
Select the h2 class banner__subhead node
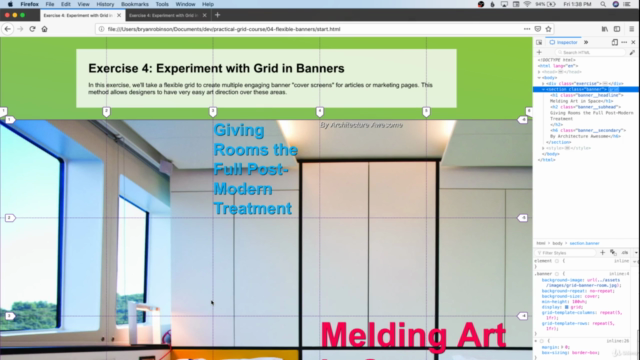(x=585, y=107)
